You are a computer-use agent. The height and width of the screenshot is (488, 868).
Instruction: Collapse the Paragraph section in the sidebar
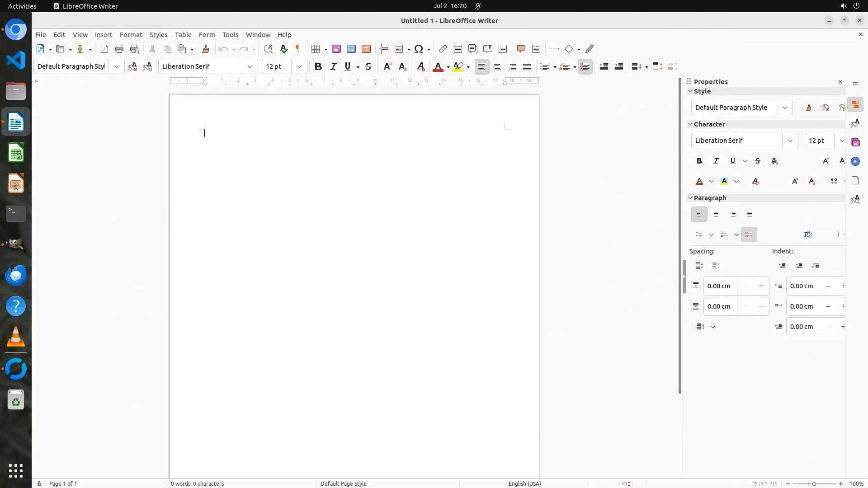[x=690, y=198]
